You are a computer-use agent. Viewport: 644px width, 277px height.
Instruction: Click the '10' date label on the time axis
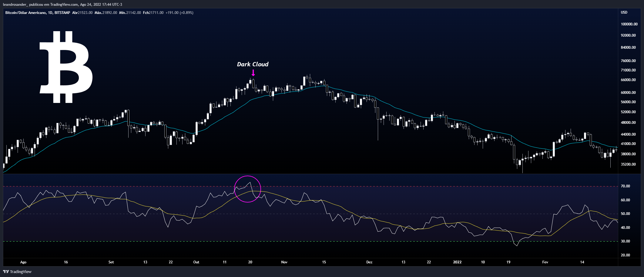[x=483, y=262]
